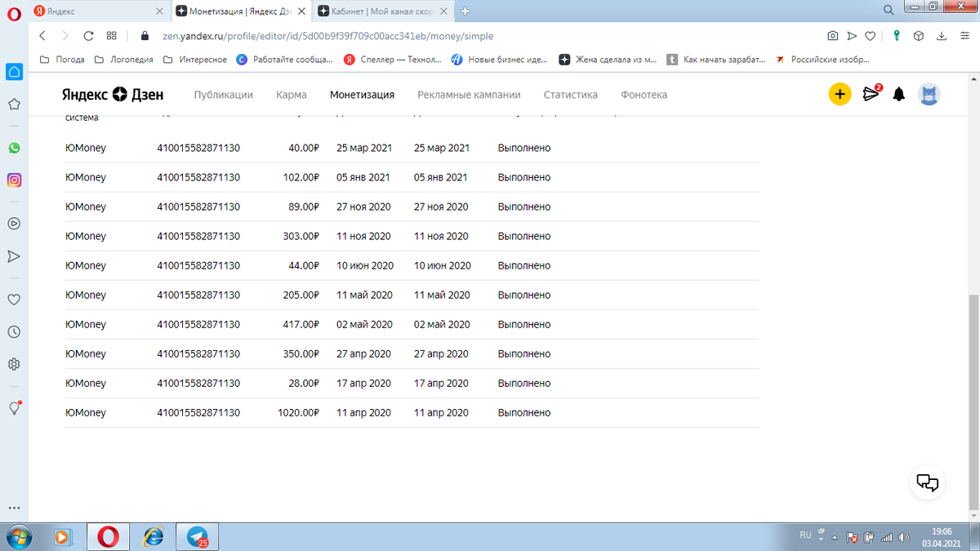Open the Публикации section
Viewport: 980px width, 551px height.
[x=224, y=95]
